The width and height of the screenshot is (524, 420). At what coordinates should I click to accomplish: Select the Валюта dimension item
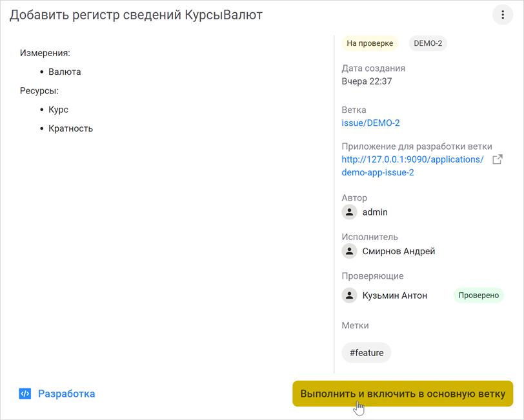click(65, 72)
